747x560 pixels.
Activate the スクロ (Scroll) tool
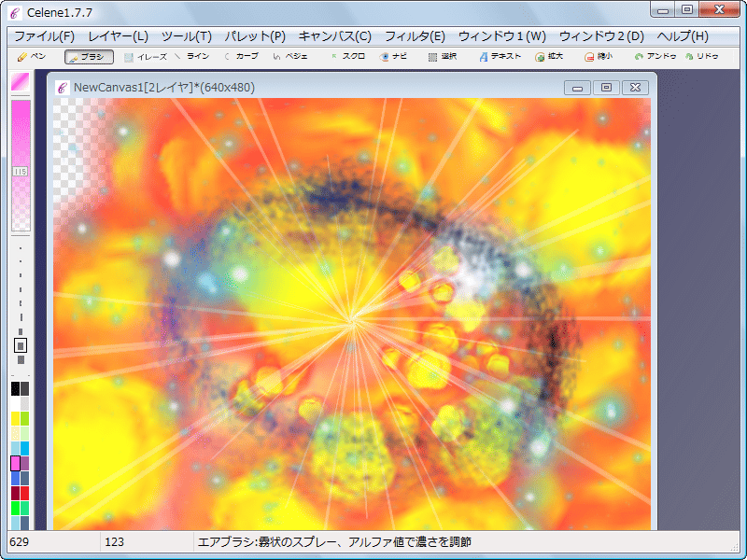point(347,57)
